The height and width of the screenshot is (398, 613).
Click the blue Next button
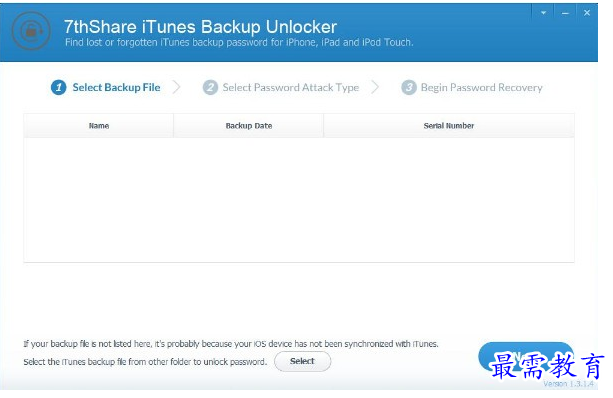click(525, 357)
